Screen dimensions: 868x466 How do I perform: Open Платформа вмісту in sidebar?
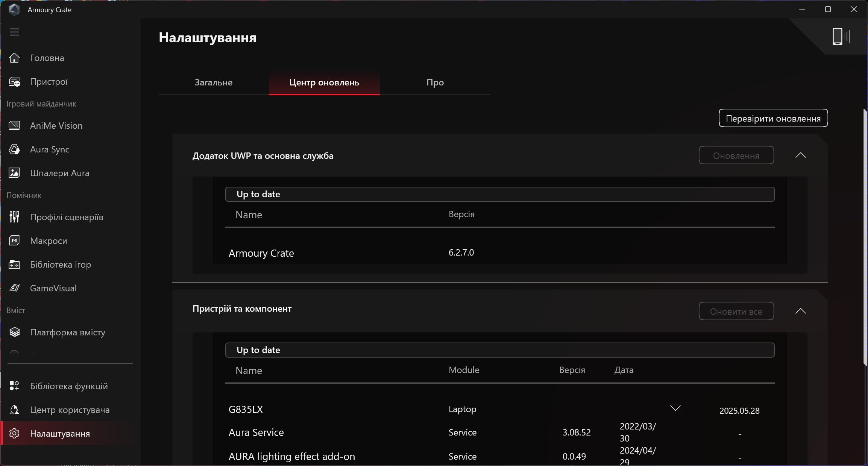(67, 332)
